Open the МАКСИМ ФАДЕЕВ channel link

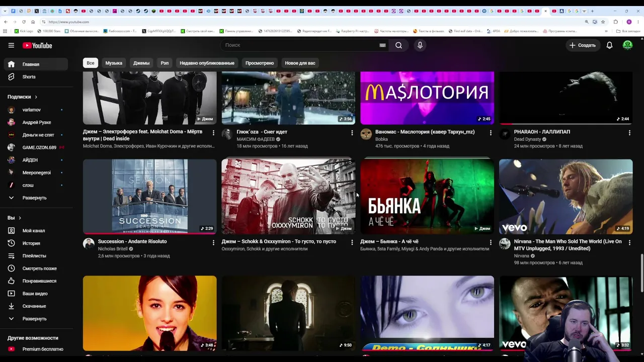[256, 139]
